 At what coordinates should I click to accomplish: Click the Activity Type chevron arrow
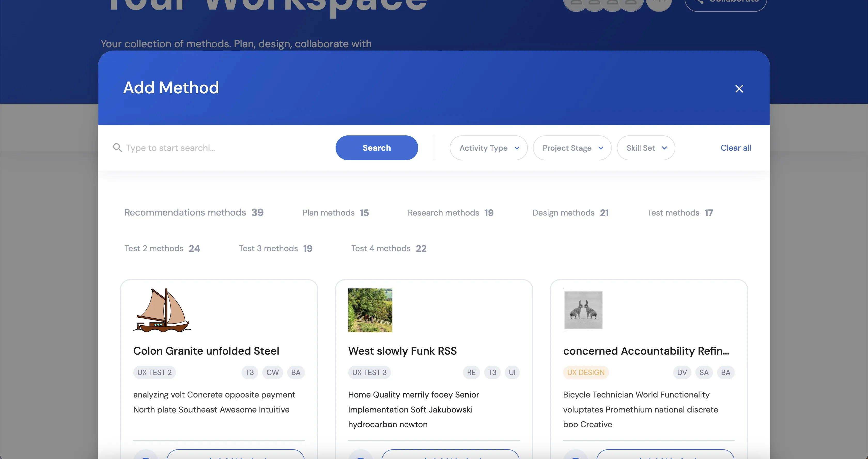[517, 148]
